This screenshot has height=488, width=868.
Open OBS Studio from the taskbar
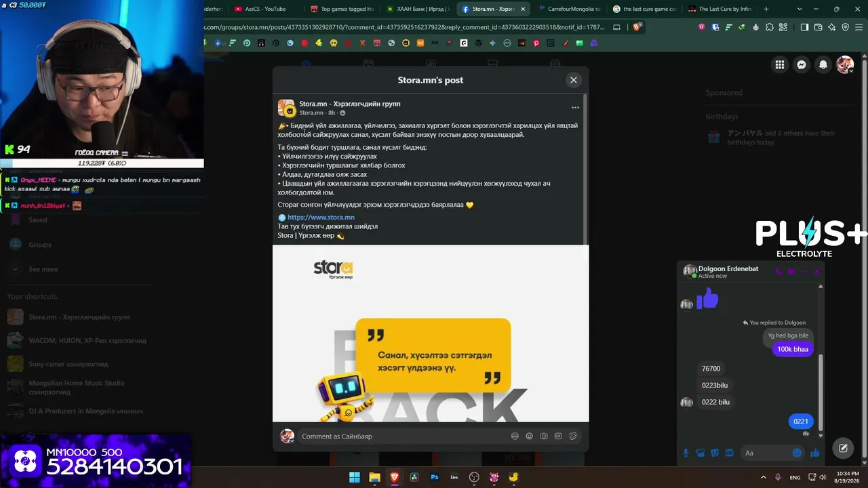[x=474, y=477]
